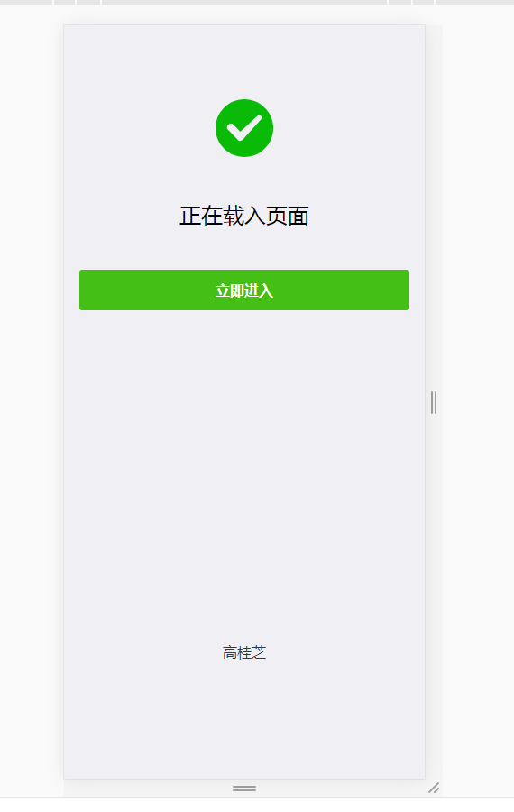The height and width of the screenshot is (812, 514).
Task: Click the white tick inside the green circle
Action: point(244,128)
